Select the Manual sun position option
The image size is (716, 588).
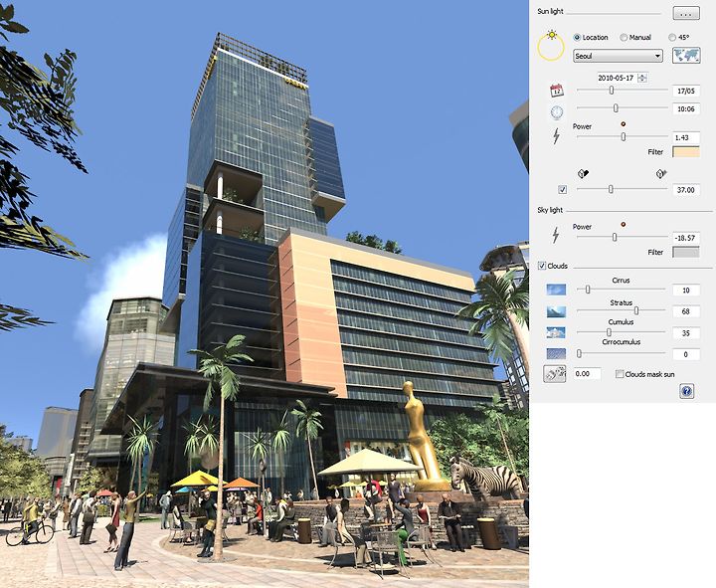[x=624, y=38]
